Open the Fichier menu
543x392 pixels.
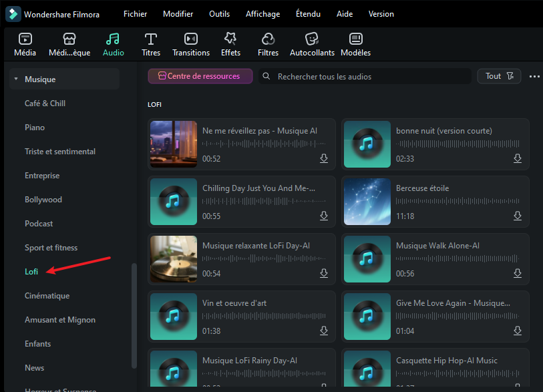[135, 14]
